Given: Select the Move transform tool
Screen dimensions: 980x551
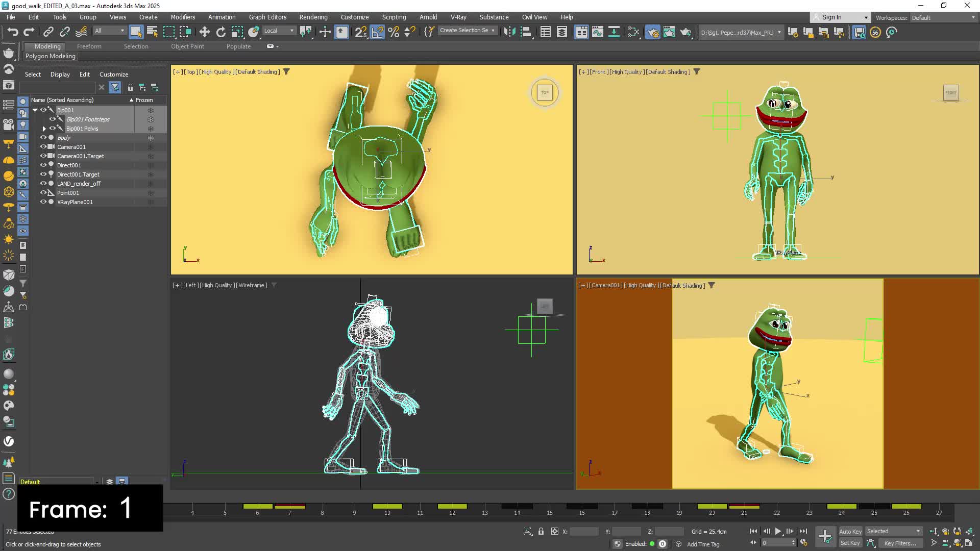Looking at the screenshot, I should 204,32.
